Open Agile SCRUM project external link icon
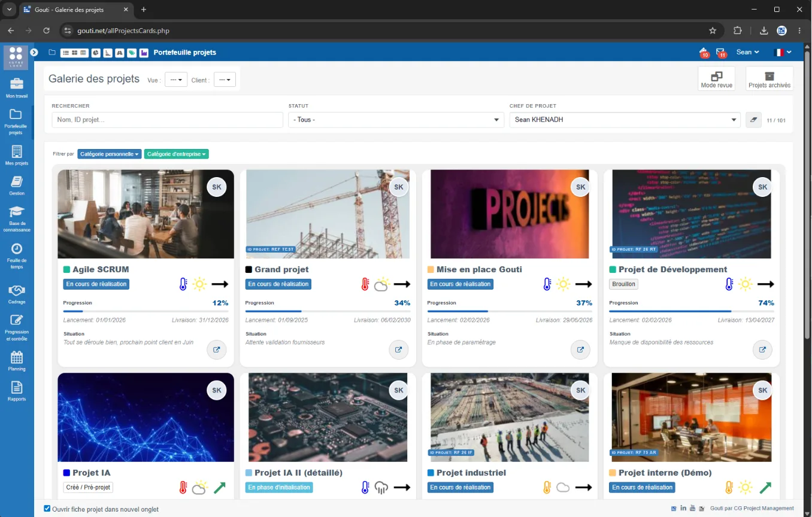812x517 pixels. click(x=216, y=350)
